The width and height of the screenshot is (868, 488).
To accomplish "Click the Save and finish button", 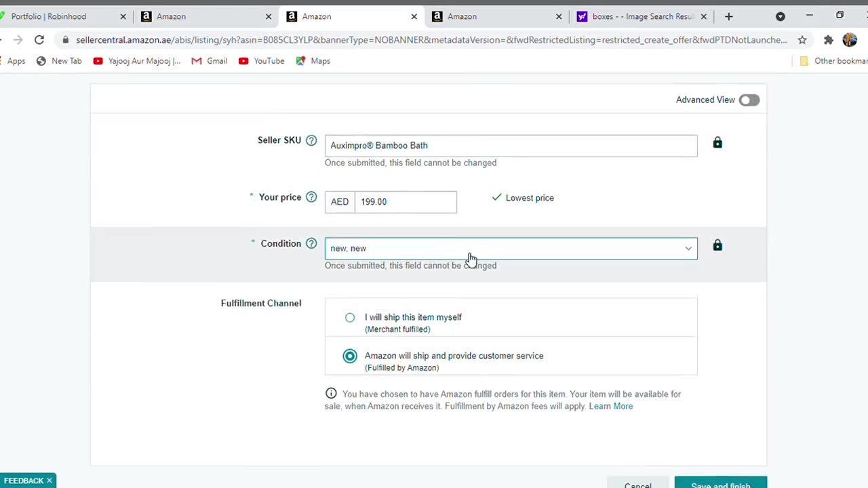I will click(x=721, y=483).
